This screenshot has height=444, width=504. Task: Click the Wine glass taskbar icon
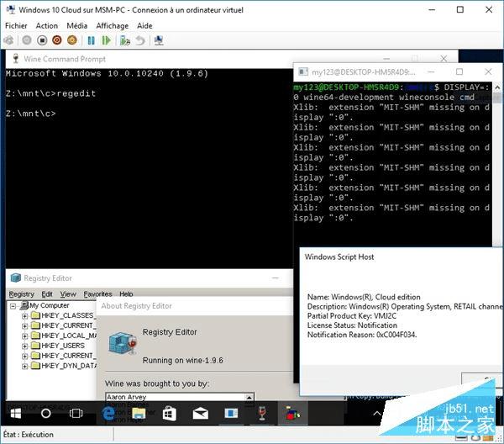pos(262,413)
